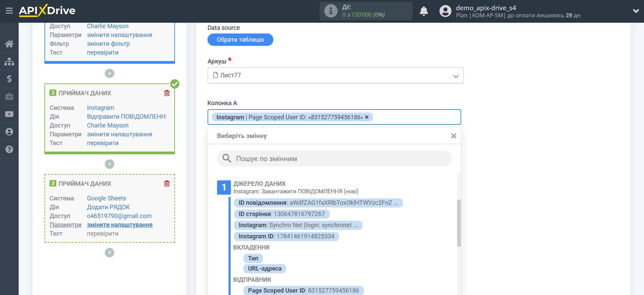Open the help question mark icon
Image resolution: width=644 pixels, height=295 pixels.
pyautogui.click(x=9, y=149)
